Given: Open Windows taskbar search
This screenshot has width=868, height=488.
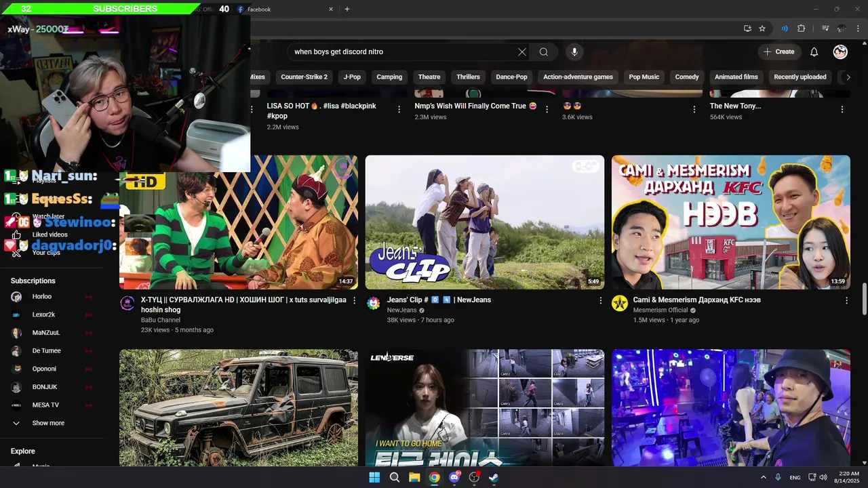Looking at the screenshot, I should (395, 477).
